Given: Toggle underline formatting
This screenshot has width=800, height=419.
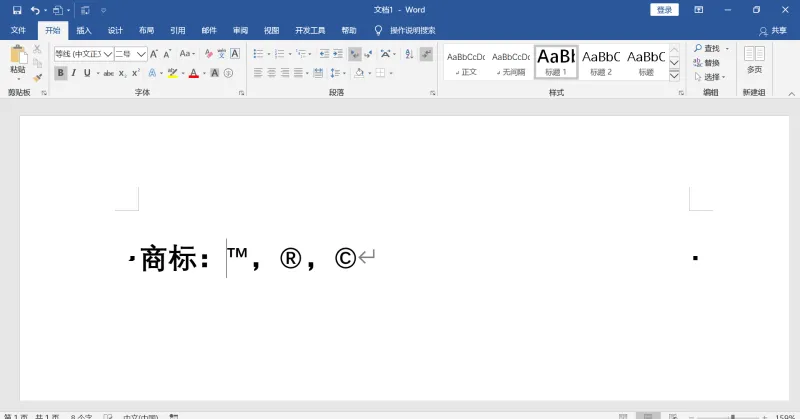Looking at the screenshot, I should pyautogui.click(x=87, y=73).
